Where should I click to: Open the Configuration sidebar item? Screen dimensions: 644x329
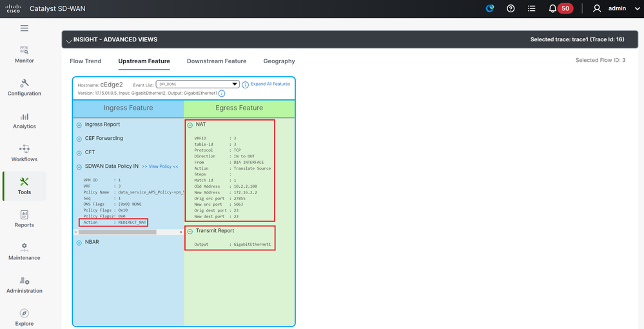tap(24, 88)
